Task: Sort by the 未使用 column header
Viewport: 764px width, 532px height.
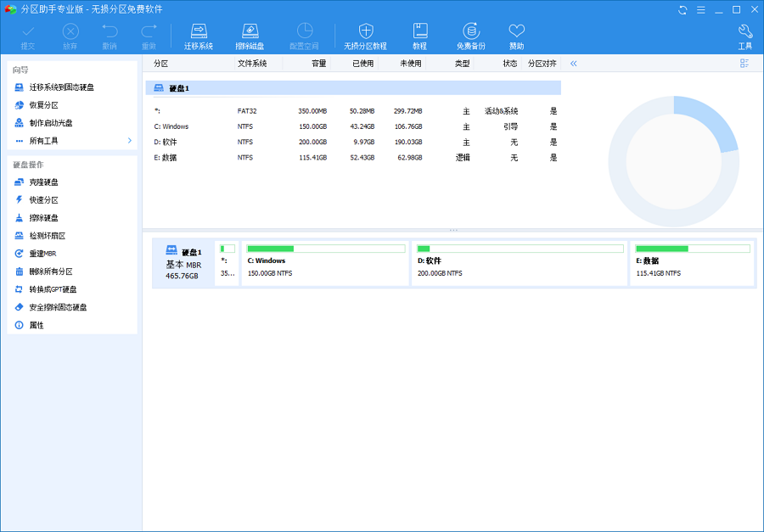Action: (x=410, y=64)
